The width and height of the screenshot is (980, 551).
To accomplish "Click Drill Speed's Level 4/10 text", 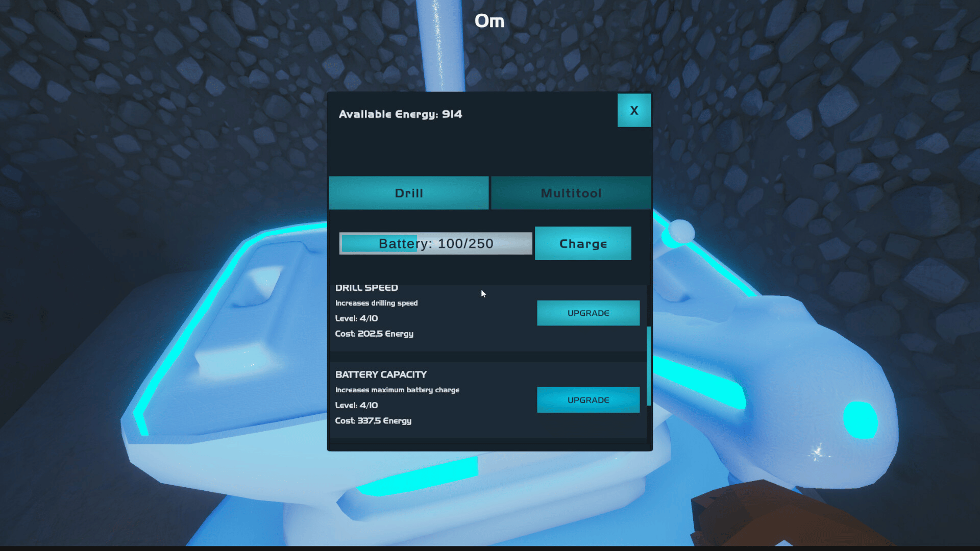I will coord(356,318).
